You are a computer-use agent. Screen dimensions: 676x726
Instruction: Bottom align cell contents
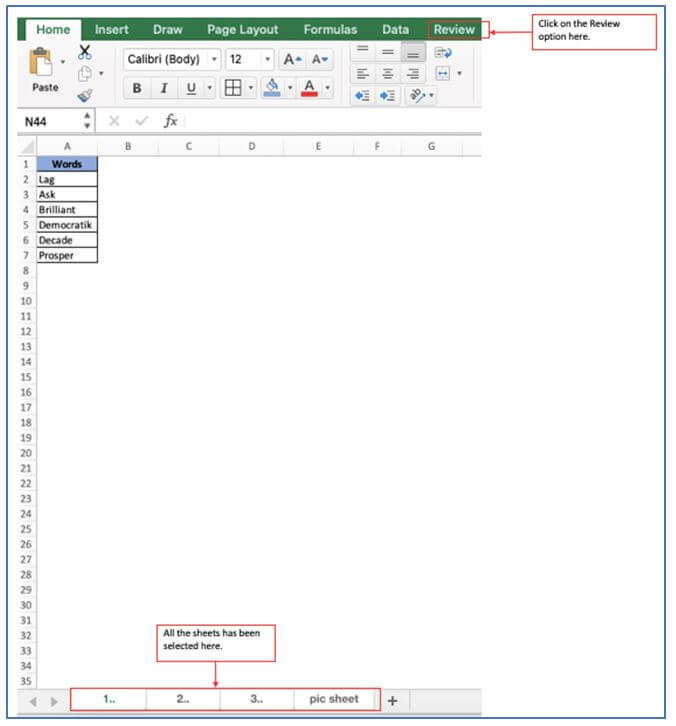click(413, 51)
